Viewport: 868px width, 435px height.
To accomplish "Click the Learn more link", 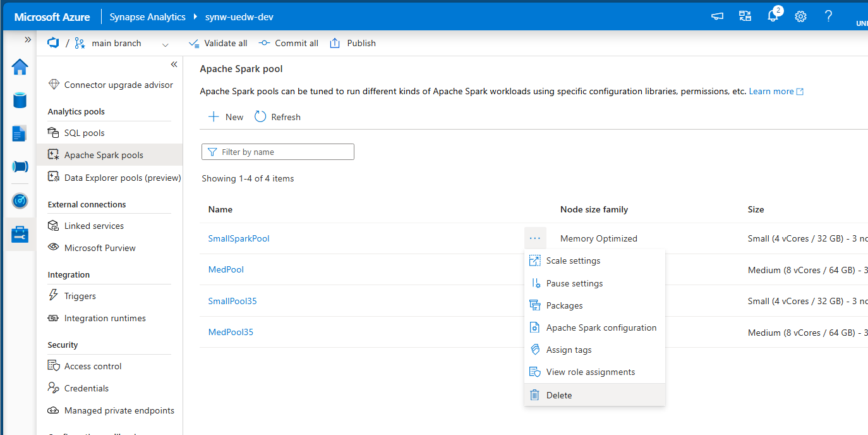I will pyautogui.click(x=776, y=91).
